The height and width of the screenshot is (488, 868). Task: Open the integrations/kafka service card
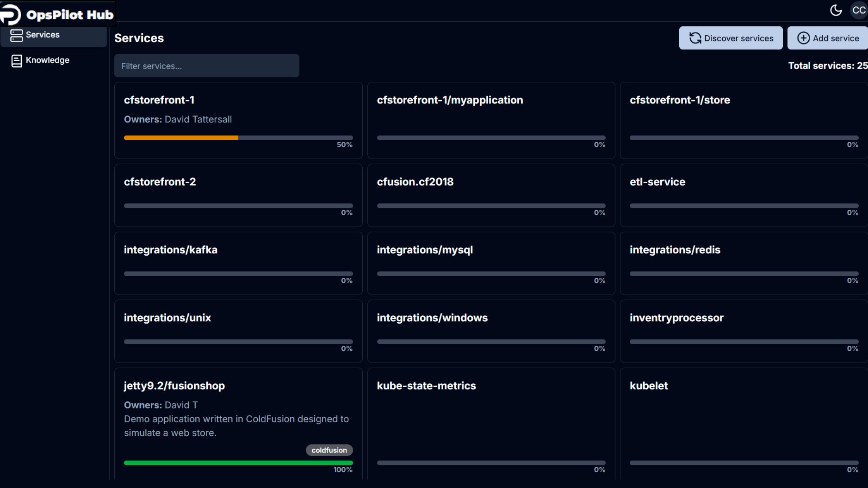(x=238, y=263)
